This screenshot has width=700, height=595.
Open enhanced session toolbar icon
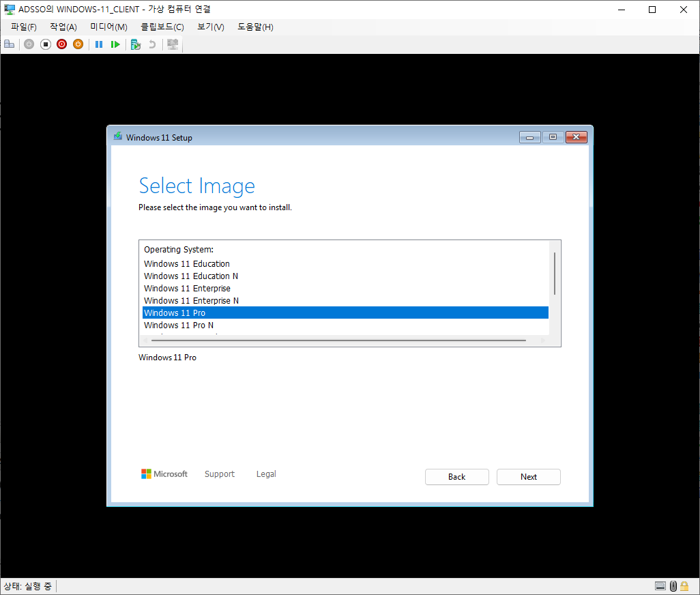(173, 44)
